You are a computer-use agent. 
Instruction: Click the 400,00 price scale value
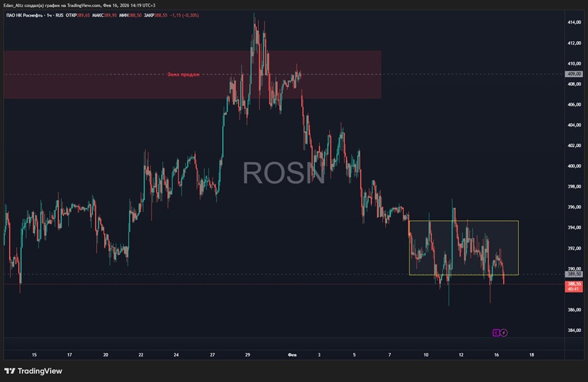click(x=574, y=166)
